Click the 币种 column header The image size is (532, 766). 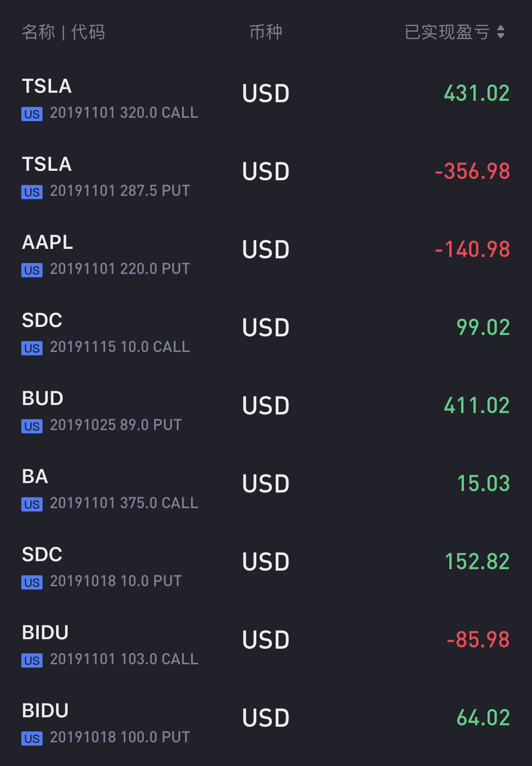(x=266, y=32)
